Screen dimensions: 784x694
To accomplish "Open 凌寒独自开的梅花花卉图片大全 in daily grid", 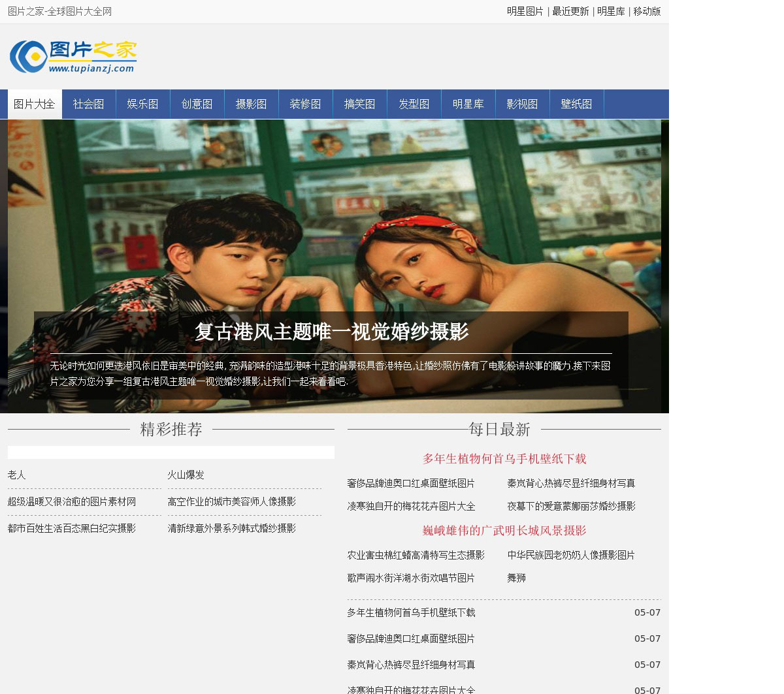I will [412, 507].
